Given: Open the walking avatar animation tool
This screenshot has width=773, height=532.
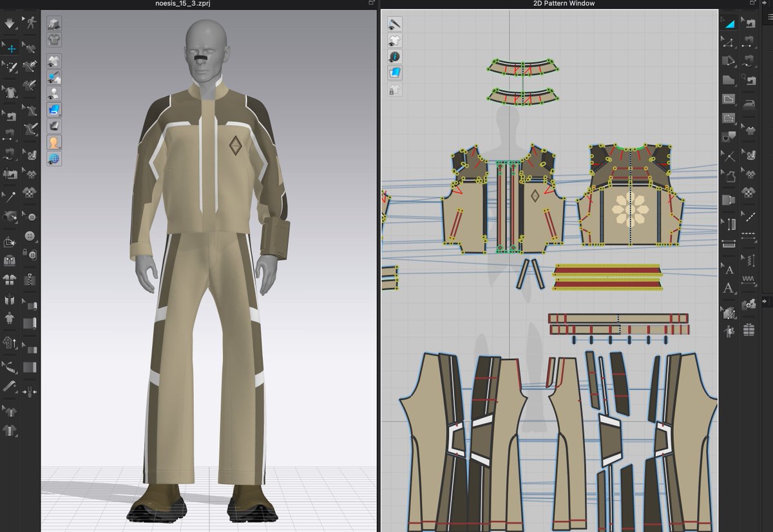Looking at the screenshot, I should coord(30,24).
